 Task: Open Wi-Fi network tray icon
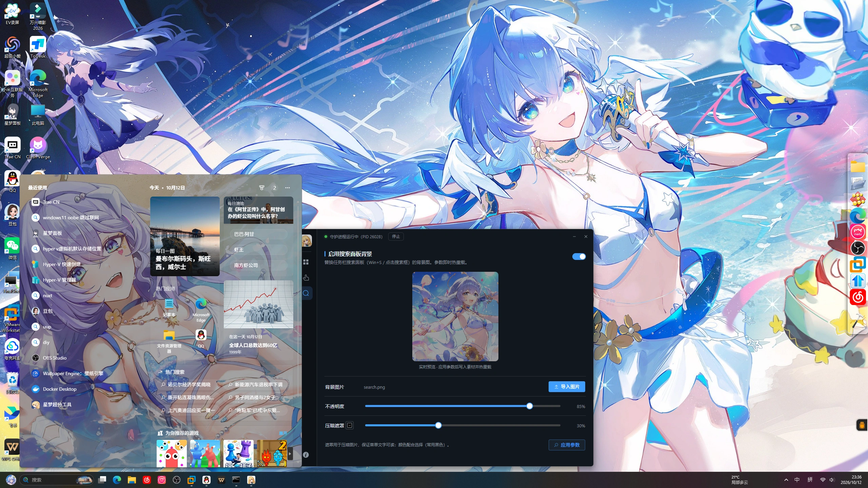coord(823,480)
